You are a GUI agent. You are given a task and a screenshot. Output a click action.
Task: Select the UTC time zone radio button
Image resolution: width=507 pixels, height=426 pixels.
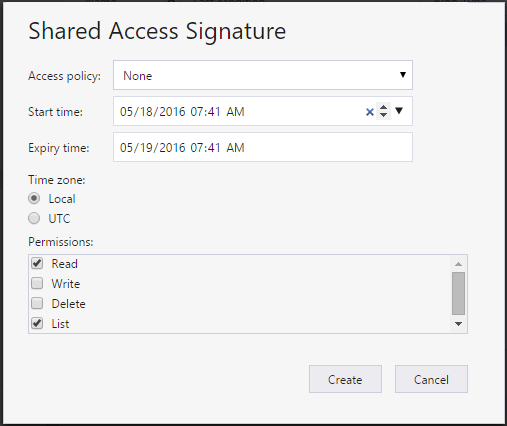tap(34, 218)
